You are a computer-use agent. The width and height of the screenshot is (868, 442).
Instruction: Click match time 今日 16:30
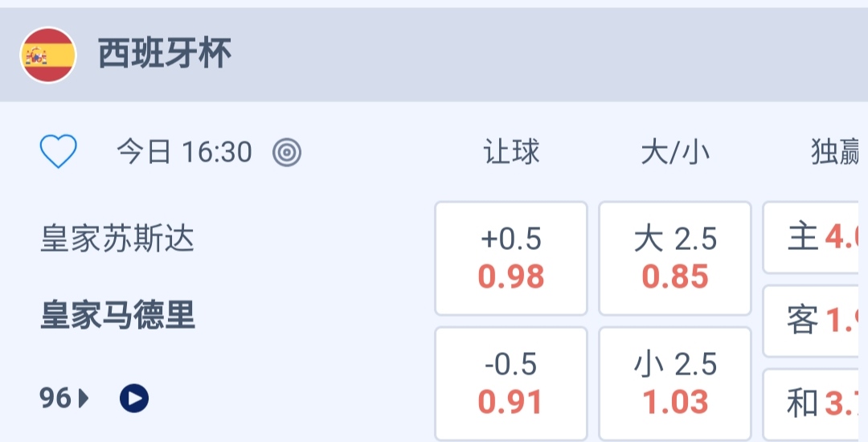184,152
